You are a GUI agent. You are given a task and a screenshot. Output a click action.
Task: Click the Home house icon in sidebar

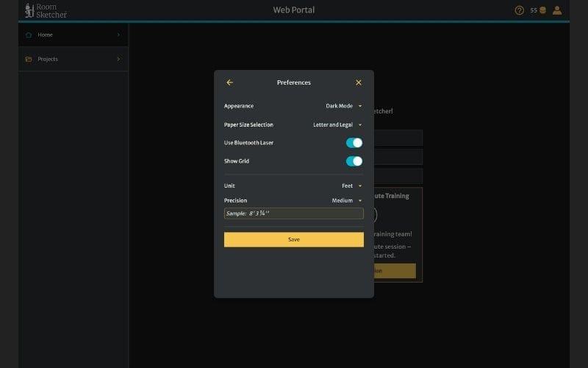pos(29,35)
